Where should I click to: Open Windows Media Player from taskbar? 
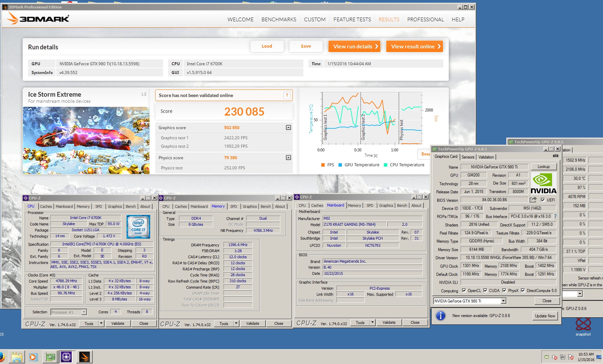coord(33,357)
